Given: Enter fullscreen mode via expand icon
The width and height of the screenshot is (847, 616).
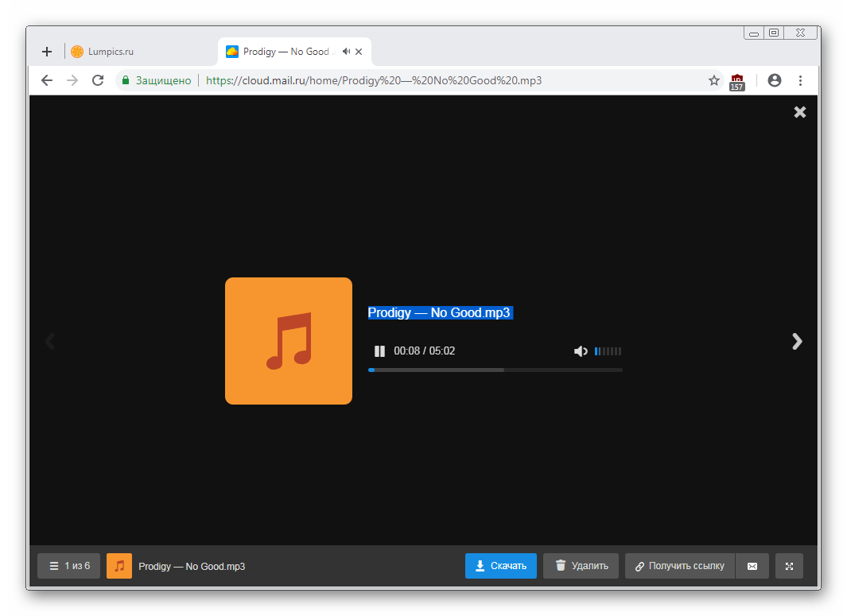Looking at the screenshot, I should [789, 566].
